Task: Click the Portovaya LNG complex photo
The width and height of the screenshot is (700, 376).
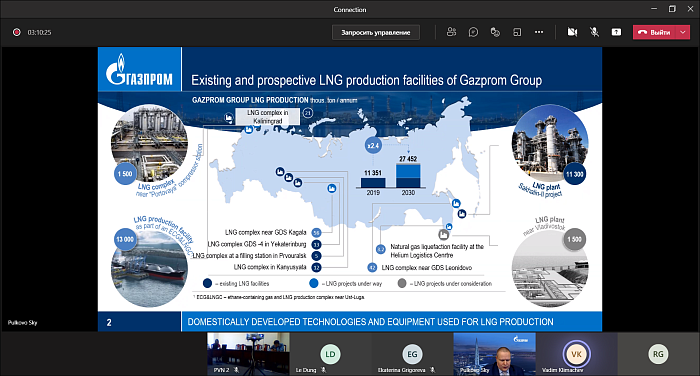Action: [x=150, y=143]
